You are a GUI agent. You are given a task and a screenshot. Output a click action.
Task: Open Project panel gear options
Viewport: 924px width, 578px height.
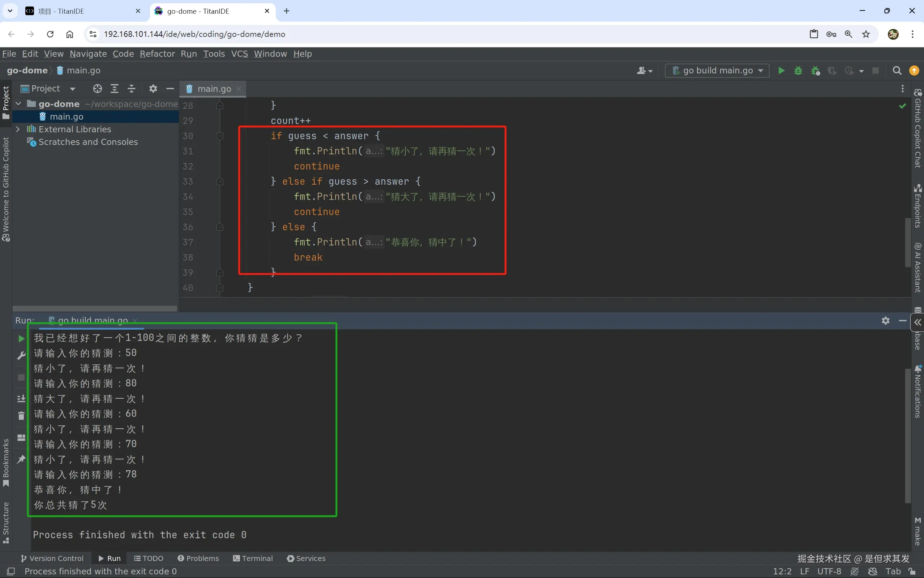click(153, 89)
